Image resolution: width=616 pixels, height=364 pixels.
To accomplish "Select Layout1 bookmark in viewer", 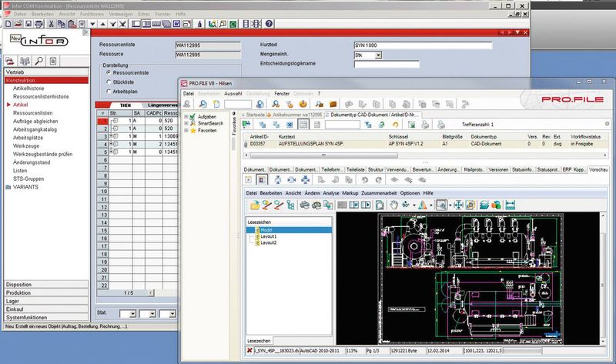I will click(x=268, y=236).
